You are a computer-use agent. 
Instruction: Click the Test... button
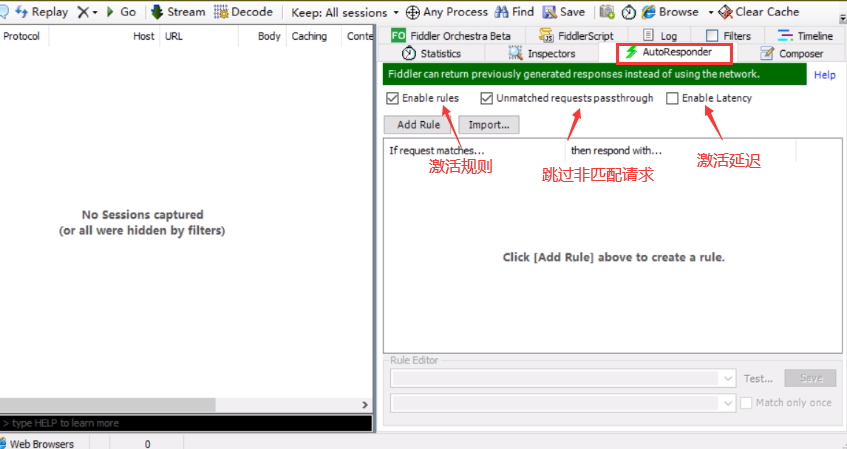click(x=758, y=379)
